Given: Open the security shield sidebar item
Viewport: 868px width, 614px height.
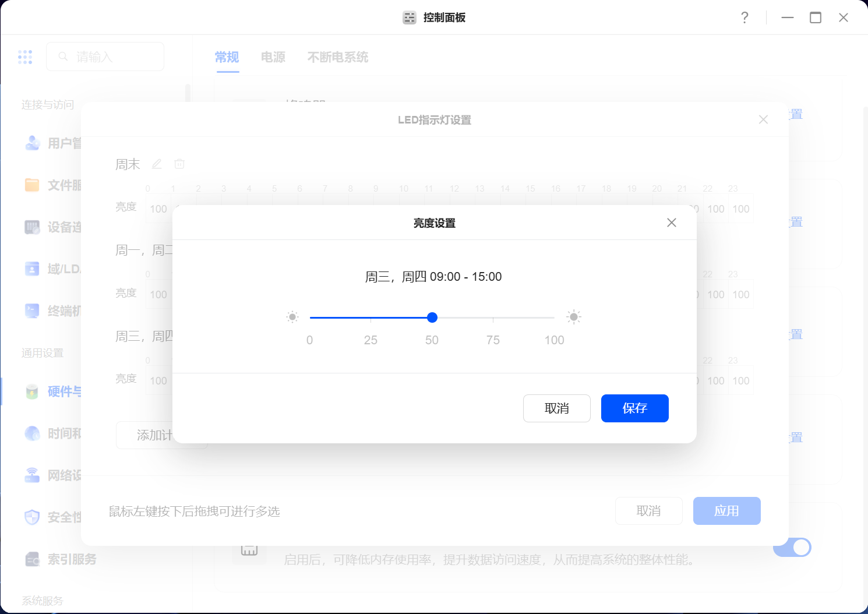Looking at the screenshot, I should pos(52,517).
